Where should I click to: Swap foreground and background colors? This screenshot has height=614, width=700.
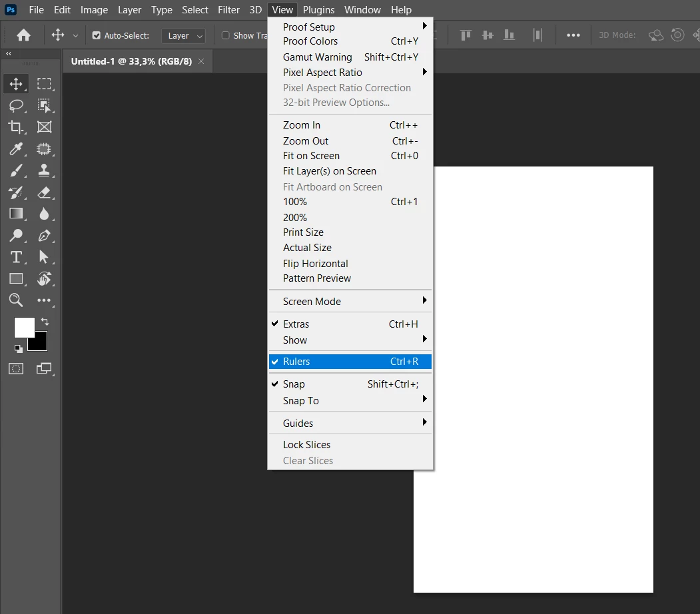(45, 321)
